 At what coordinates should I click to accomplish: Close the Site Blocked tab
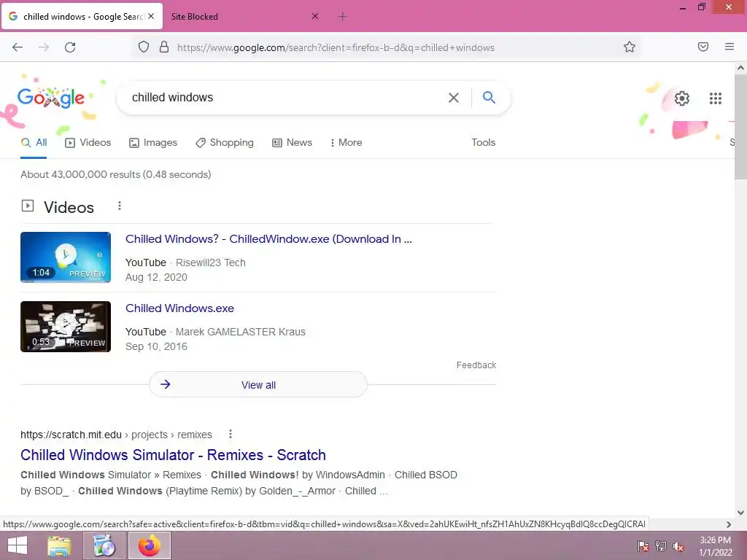tap(315, 16)
